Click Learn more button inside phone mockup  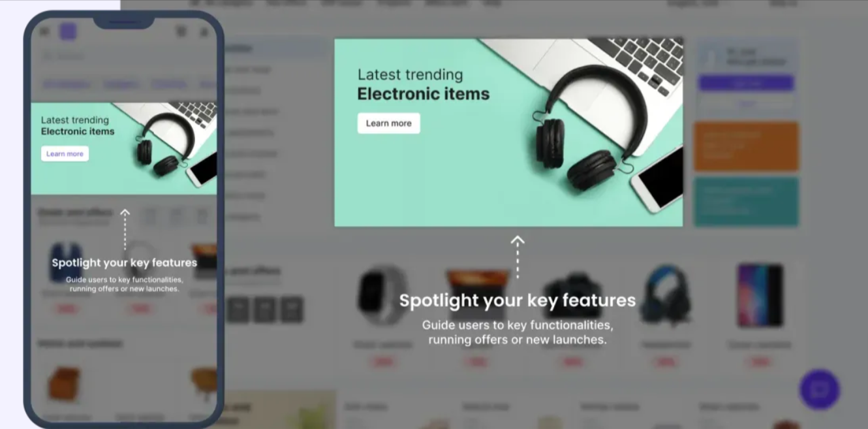pyautogui.click(x=65, y=153)
